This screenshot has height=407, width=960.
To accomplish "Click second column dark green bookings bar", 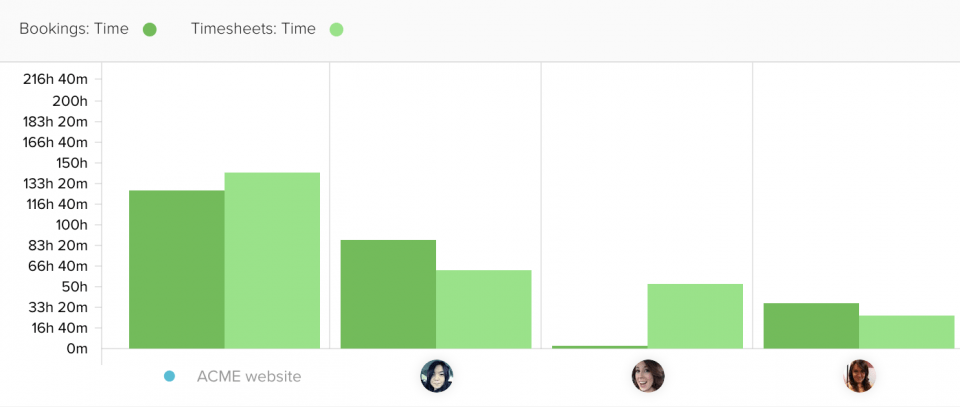I will coord(388,294).
